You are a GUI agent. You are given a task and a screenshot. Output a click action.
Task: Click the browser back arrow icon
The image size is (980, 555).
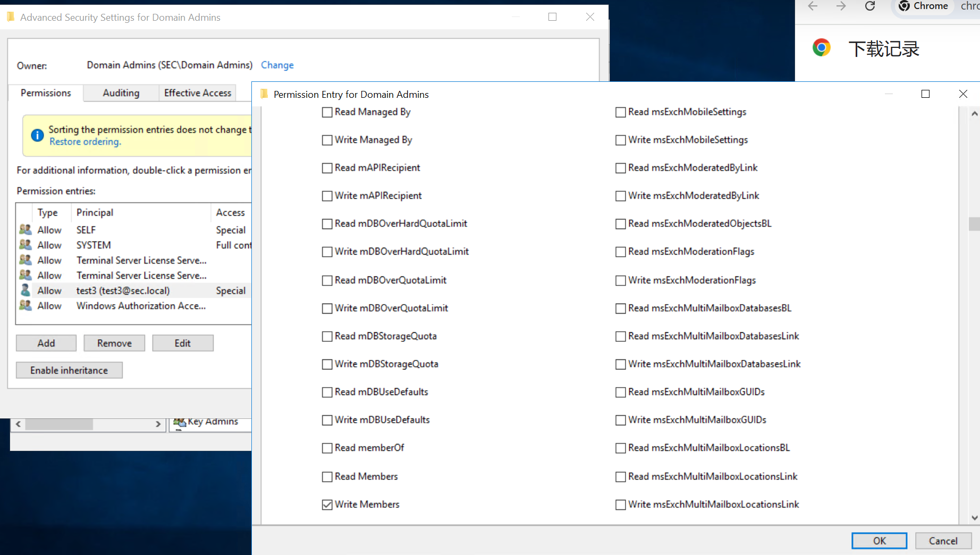click(813, 6)
